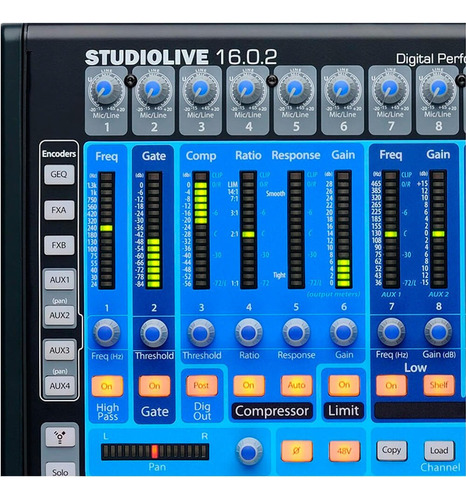Click the Low Freq LED meter
This screenshot has height=500, width=466.
coord(391,229)
